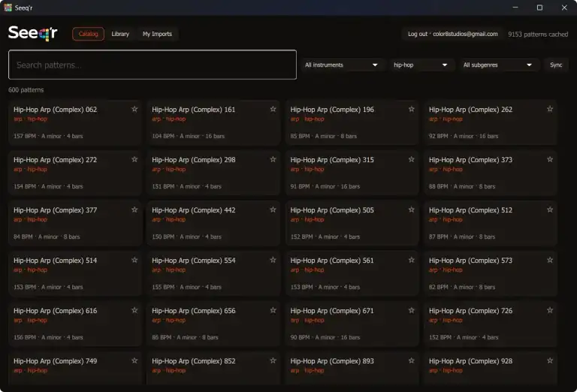Image resolution: width=577 pixels, height=392 pixels.
Task: Click '9153 patterns cached' status text
Action: (x=538, y=35)
